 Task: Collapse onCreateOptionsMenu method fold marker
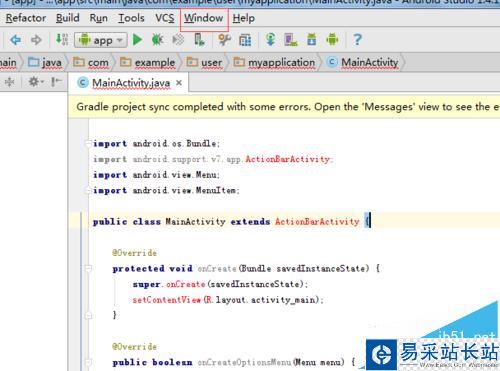click(88, 362)
